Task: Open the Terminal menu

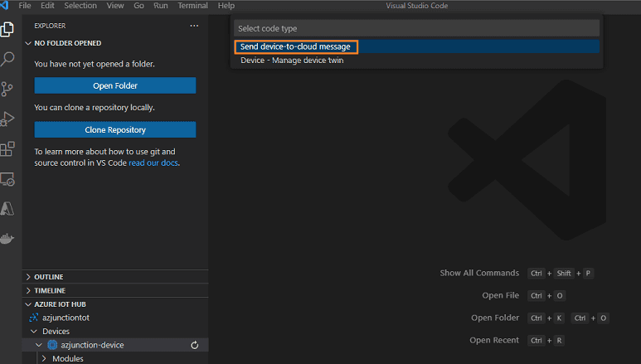Action: tap(192, 6)
